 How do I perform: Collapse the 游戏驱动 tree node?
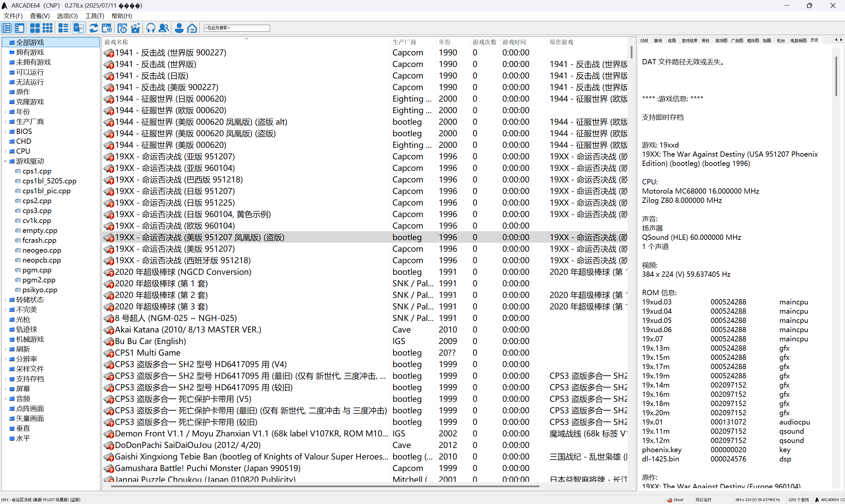(x=5, y=161)
